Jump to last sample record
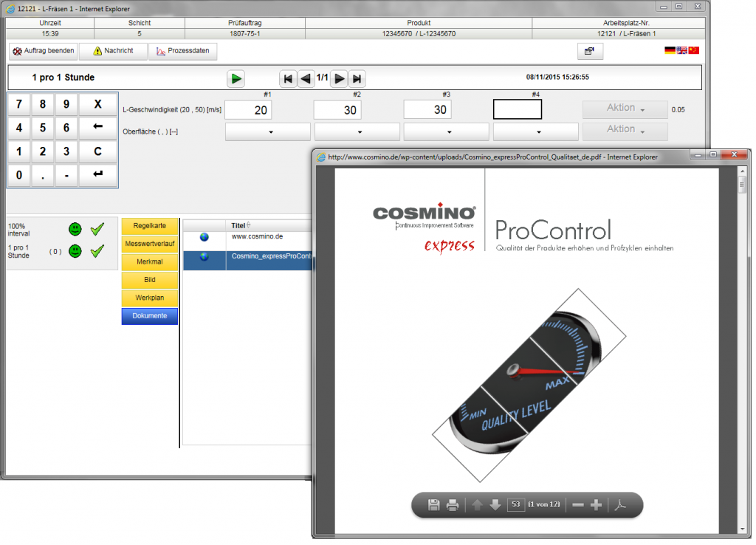Screen dimensions: 756x545 pos(357,78)
